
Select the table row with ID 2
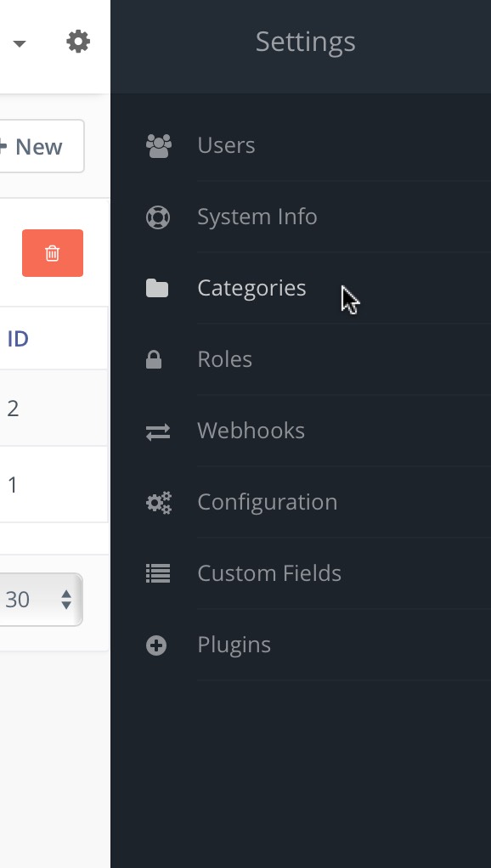pos(54,409)
